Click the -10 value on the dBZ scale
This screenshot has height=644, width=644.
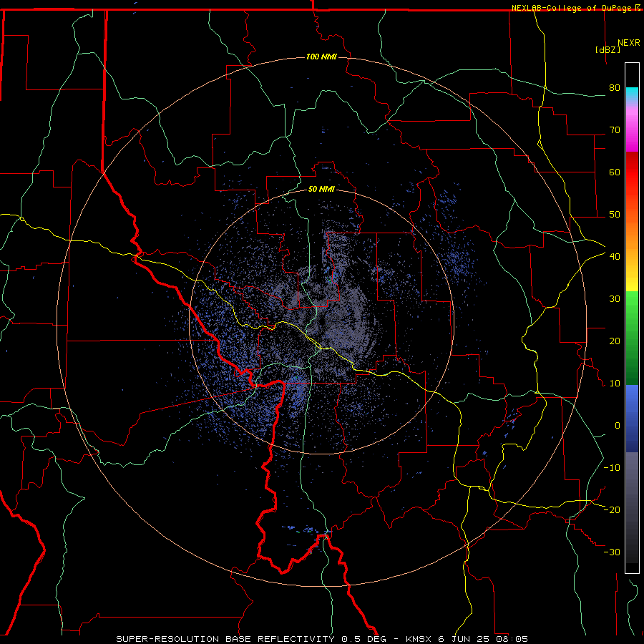pyautogui.click(x=612, y=468)
